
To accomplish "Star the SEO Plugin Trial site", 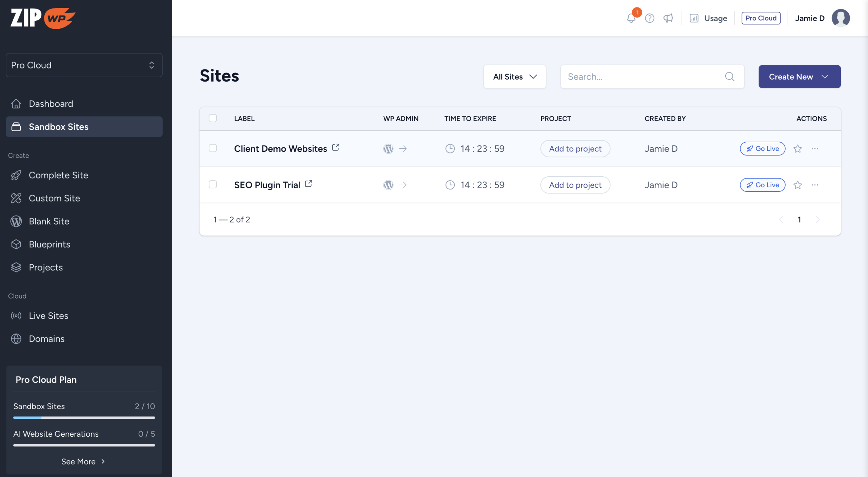I will (x=797, y=185).
